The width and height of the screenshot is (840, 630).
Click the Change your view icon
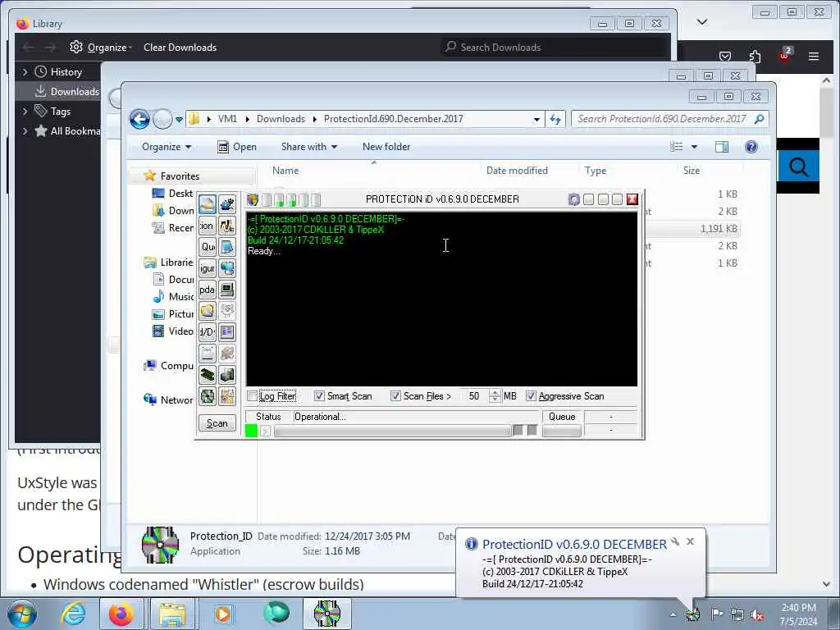click(x=677, y=147)
